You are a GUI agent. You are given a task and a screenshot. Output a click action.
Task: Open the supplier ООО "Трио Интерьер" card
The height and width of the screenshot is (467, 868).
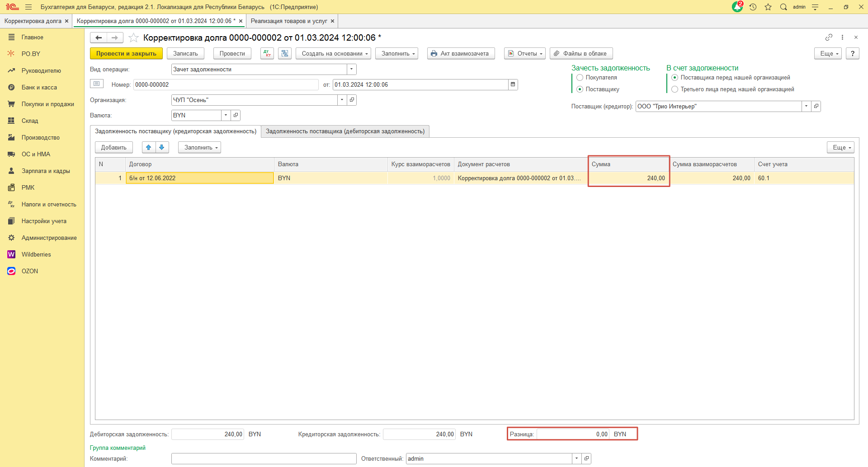(816, 106)
